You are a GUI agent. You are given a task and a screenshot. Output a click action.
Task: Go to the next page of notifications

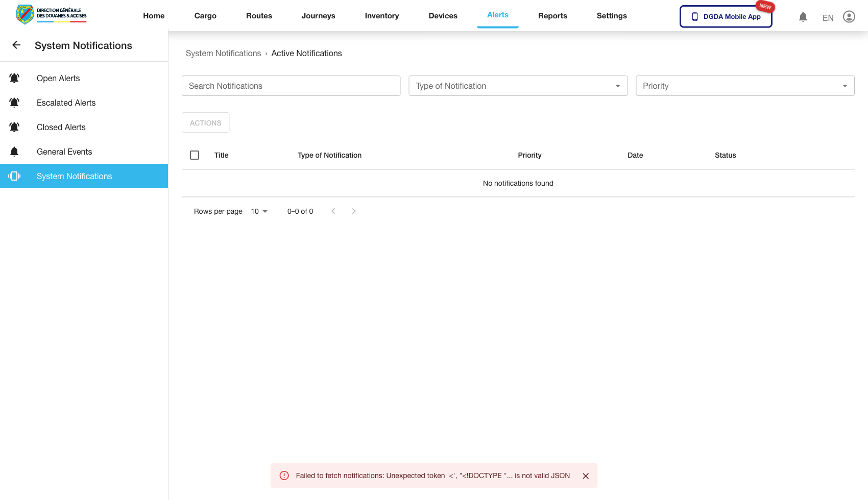tap(354, 211)
